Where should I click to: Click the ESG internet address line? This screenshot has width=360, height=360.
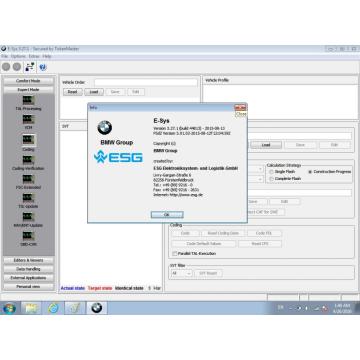pos(178,195)
